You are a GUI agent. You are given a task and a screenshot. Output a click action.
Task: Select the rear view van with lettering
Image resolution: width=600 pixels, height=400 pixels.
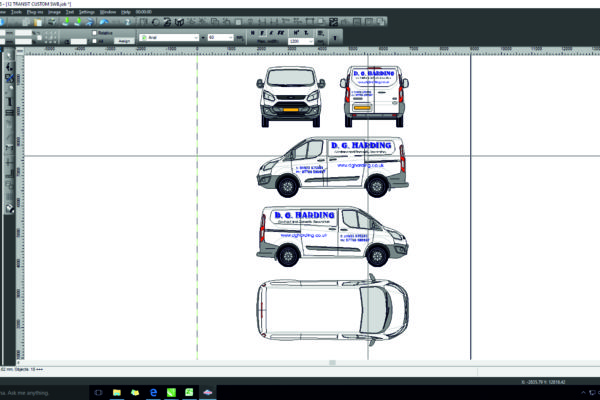tap(374, 96)
